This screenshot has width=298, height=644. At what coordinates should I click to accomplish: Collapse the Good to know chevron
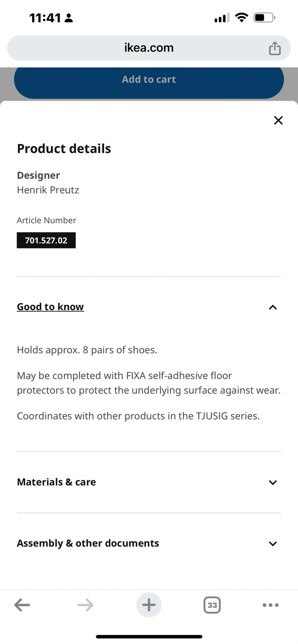tap(272, 307)
